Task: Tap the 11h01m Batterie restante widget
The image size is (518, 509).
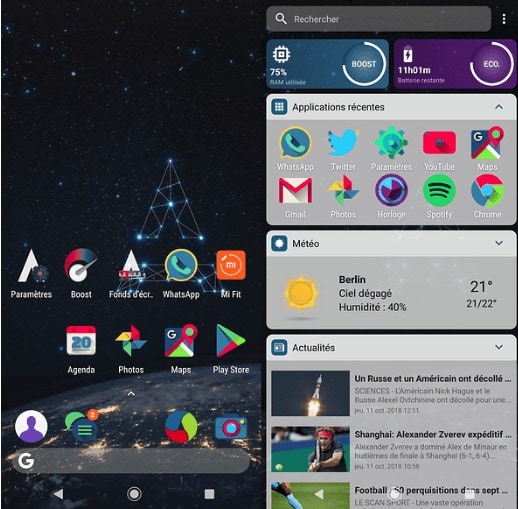Action: (455, 64)
